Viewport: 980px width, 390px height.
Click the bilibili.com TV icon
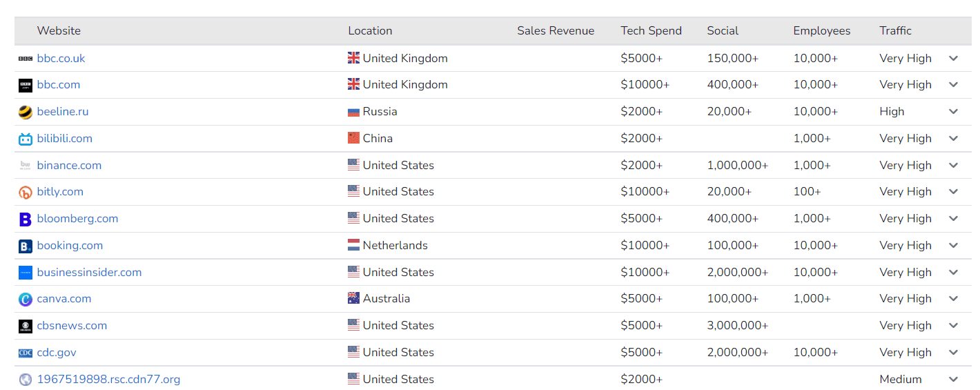26,139
